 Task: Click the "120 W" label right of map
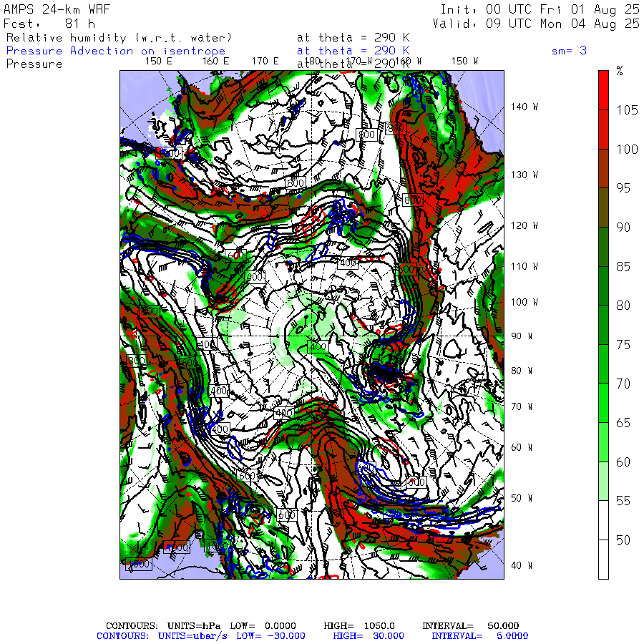pos(524,225)
